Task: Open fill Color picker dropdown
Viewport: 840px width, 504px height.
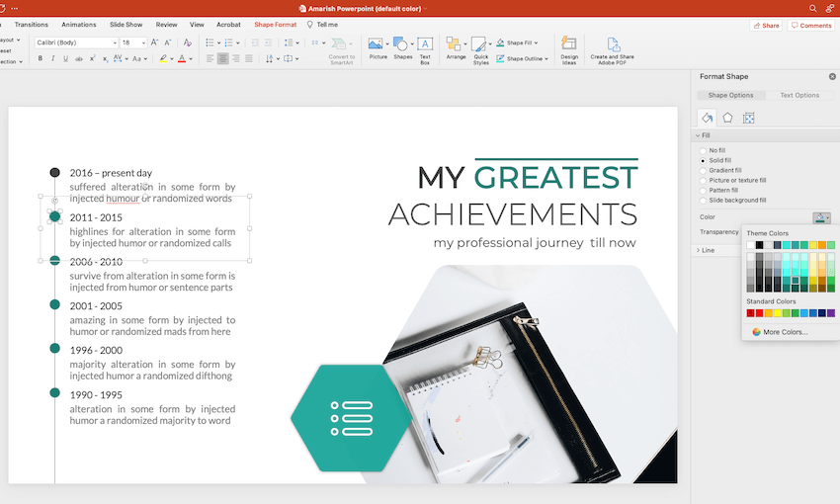Action: (x=821, y=217)
